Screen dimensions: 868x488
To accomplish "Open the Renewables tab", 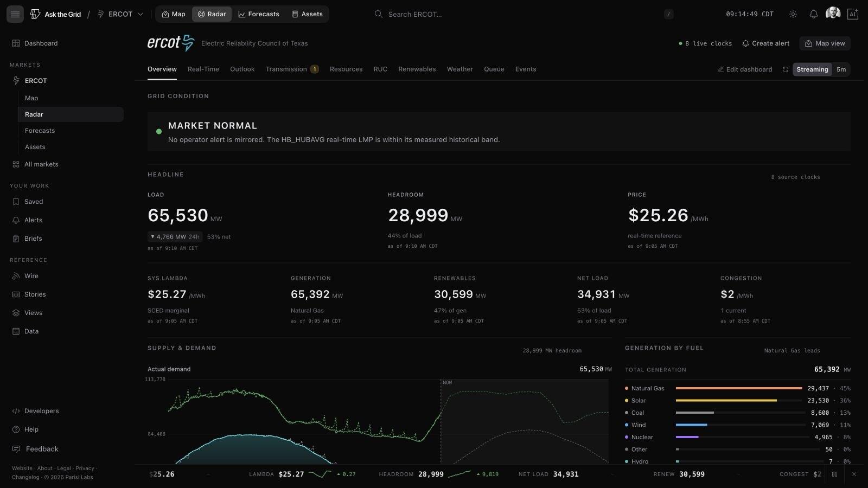I will tap(417, 69).
